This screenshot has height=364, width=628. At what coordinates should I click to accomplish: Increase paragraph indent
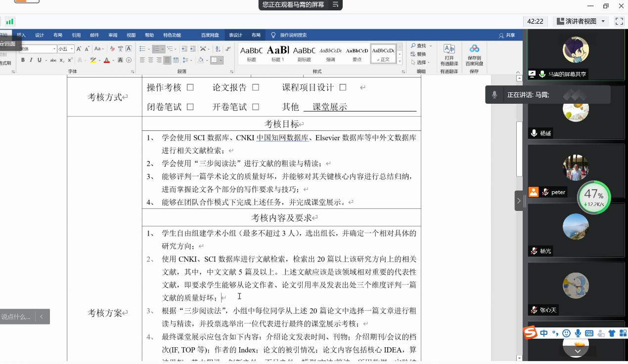[x=193, y=49]
